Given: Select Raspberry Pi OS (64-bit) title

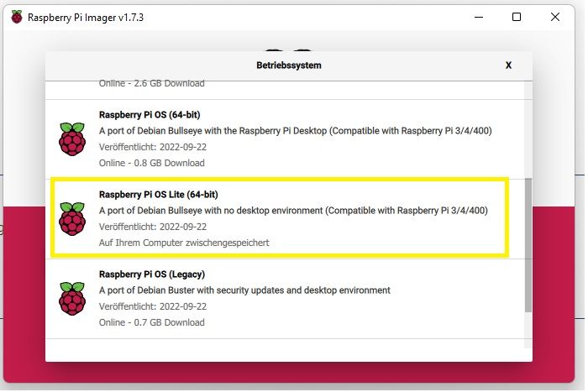Looking at the screenshot, I should click(150, 115).
